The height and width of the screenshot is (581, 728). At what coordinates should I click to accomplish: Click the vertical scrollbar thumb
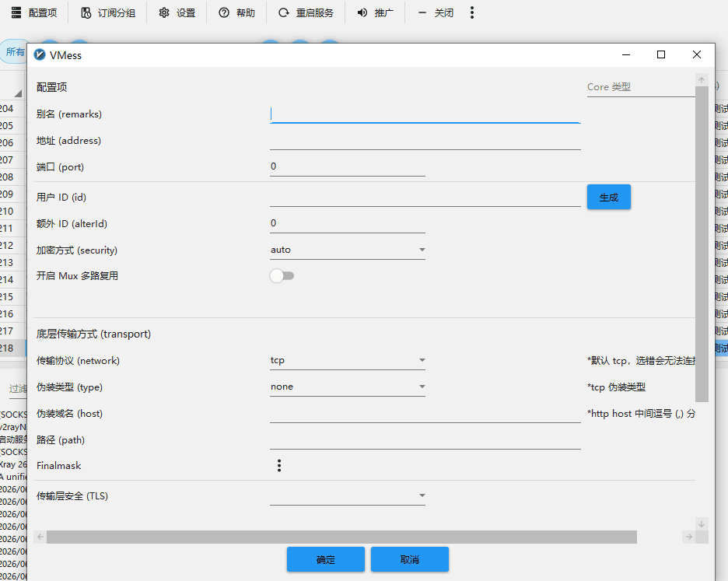pyautogui.click(x=702, y=243)
